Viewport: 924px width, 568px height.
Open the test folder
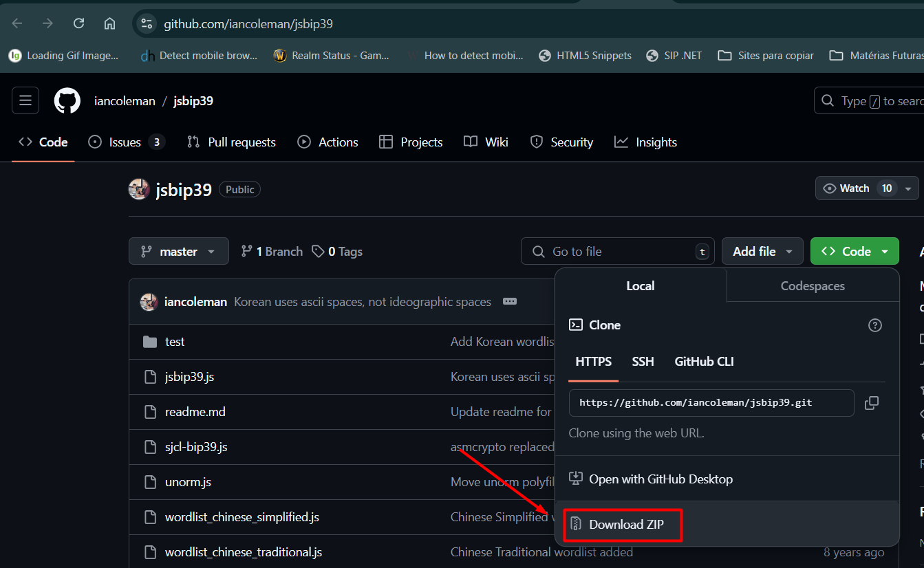pos(175,342)
